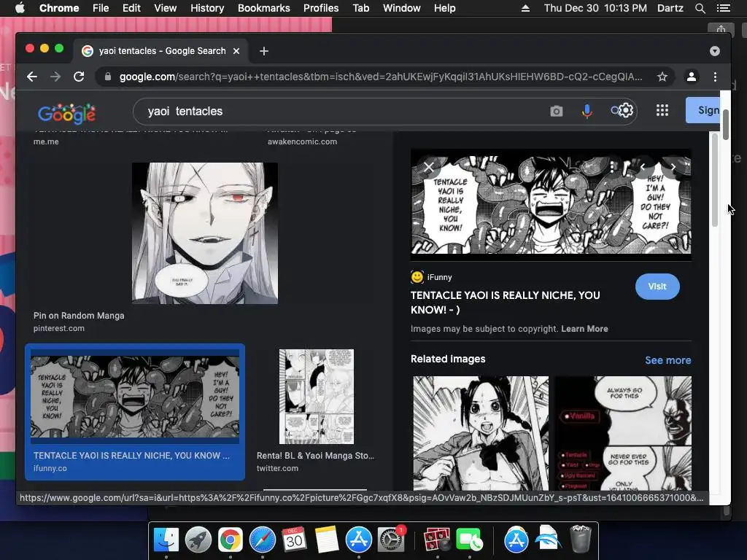Click the preview panel scrollbar

coord(715,180)
